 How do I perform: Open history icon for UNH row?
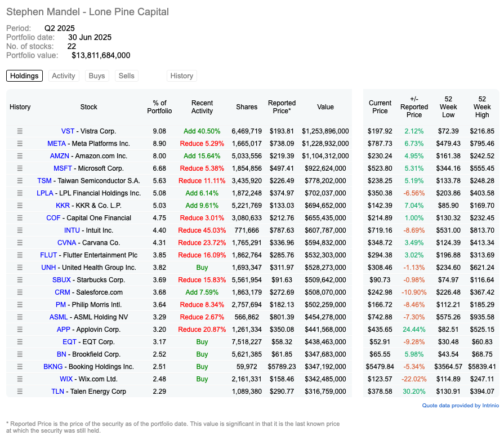[x=20, y=267]
